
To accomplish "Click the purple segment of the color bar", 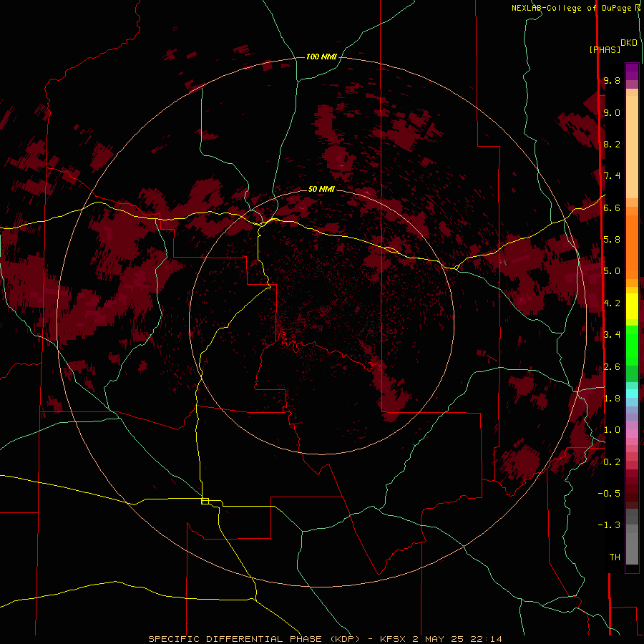I will click(632, 72).
